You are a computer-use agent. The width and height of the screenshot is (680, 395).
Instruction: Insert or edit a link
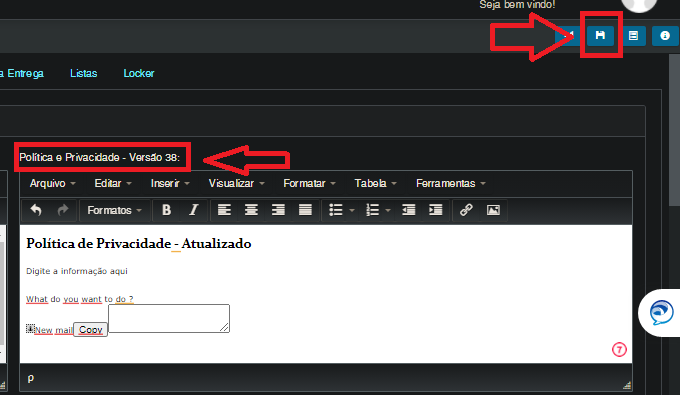(x=466, y=210)
